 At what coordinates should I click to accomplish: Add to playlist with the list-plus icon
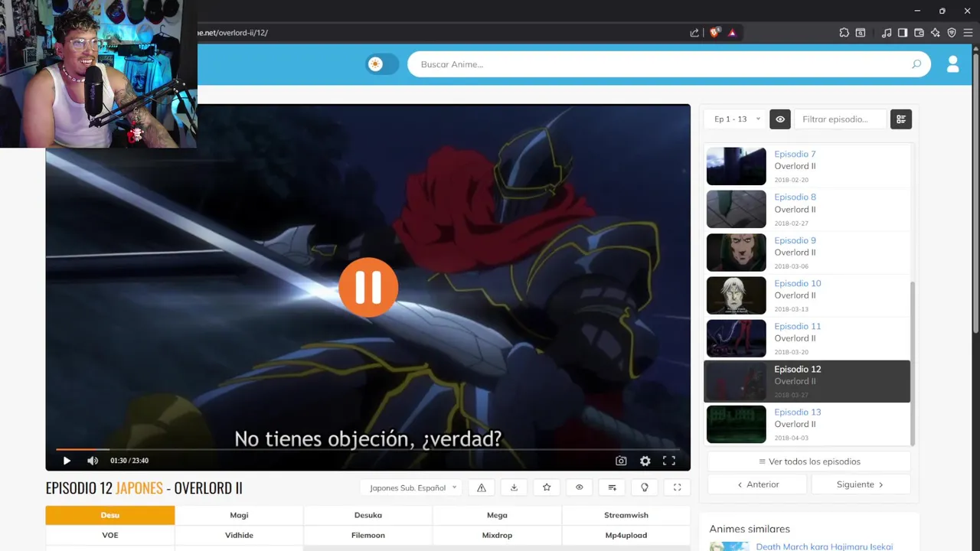tap(612, 487)
